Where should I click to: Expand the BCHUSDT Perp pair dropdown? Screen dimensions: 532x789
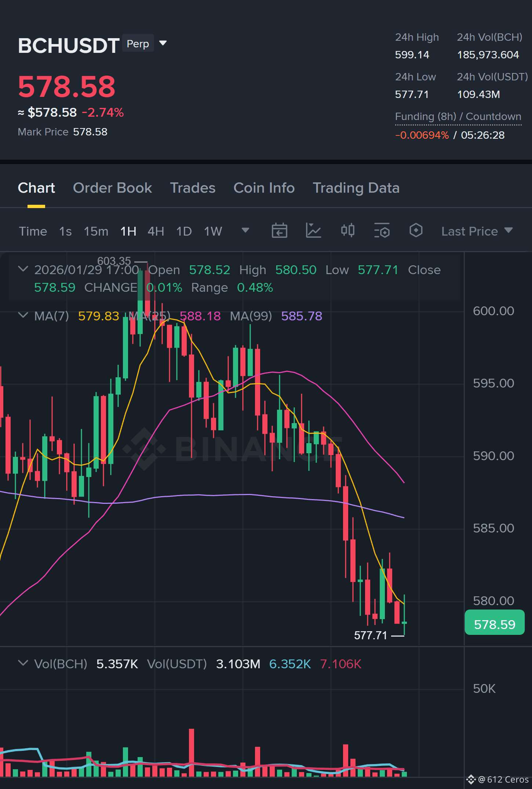pyautogui.click(x=163, y=43)
